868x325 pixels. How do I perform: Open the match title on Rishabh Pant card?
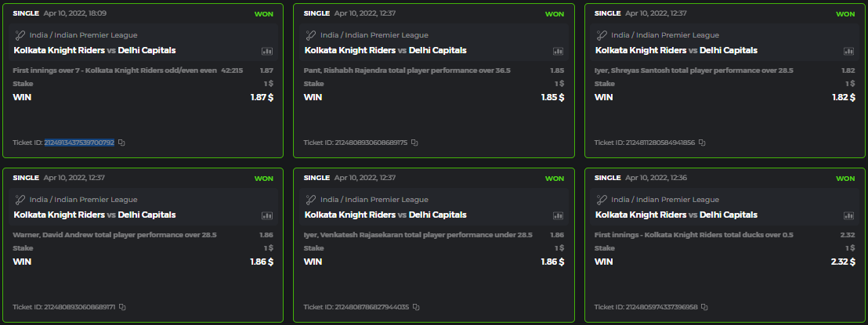pos(385,51)
